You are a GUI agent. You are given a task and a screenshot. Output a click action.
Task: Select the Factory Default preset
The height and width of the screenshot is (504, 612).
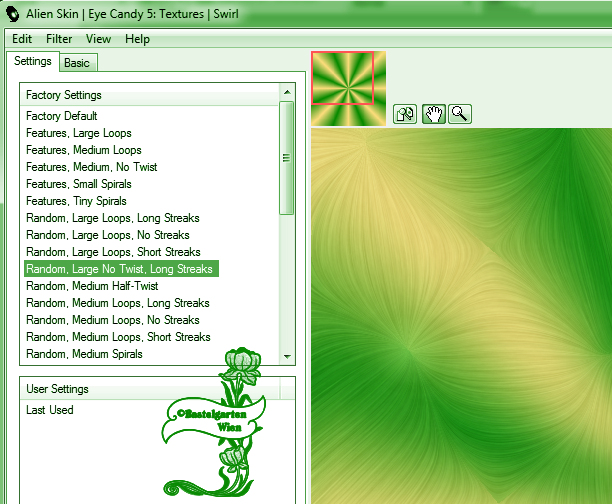pos(62,116)
